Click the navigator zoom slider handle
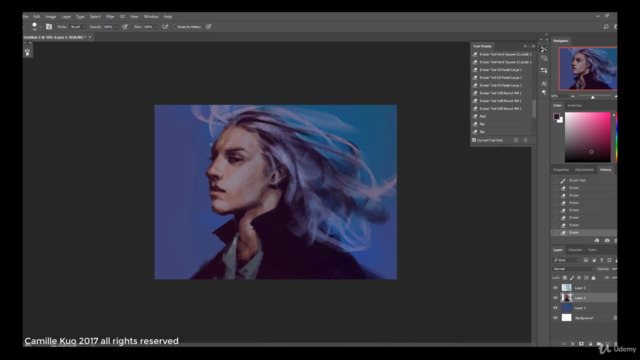Screen dimensions: 640x360 point(593,97)
